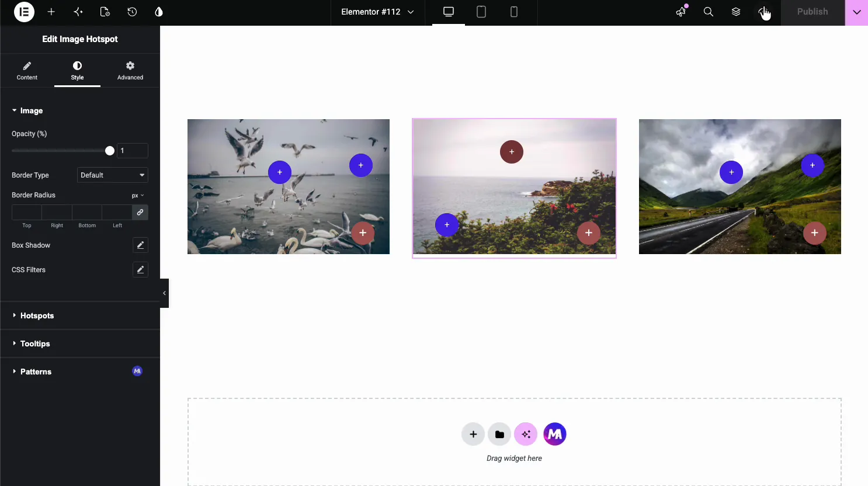Click the blue hotspot on coastal image

[x=447, y=225]
